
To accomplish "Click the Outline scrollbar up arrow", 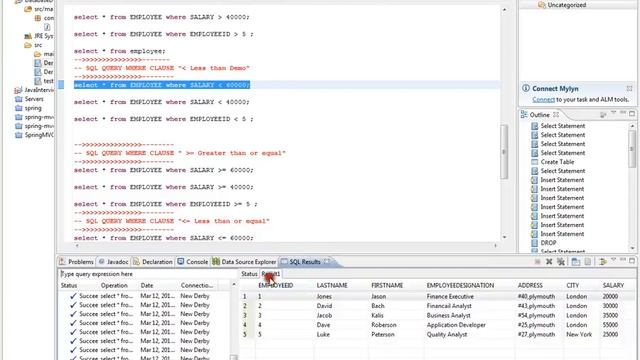I will click(x=632, y=126).
